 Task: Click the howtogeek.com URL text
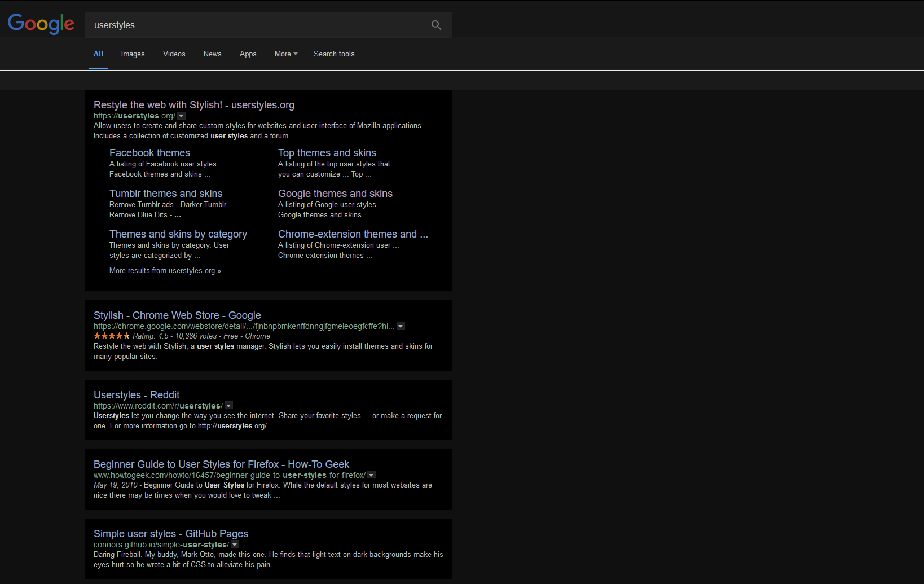coord(230,475)
